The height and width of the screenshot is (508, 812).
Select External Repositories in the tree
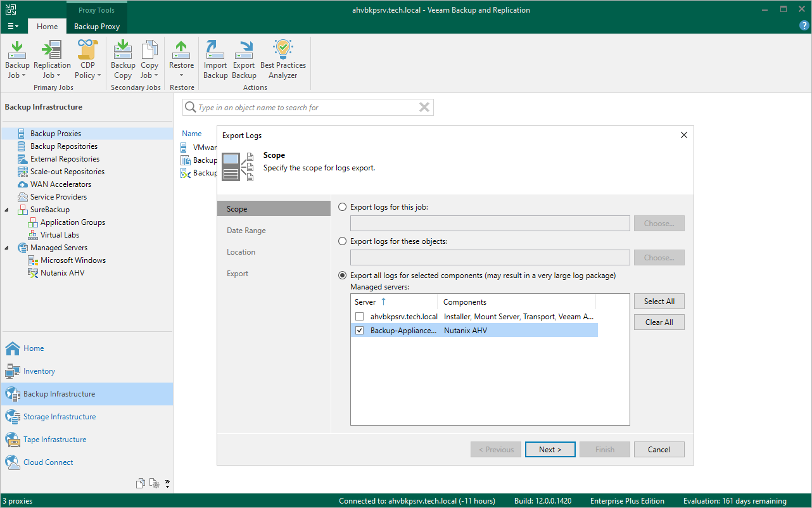click(x=65, y=159)
